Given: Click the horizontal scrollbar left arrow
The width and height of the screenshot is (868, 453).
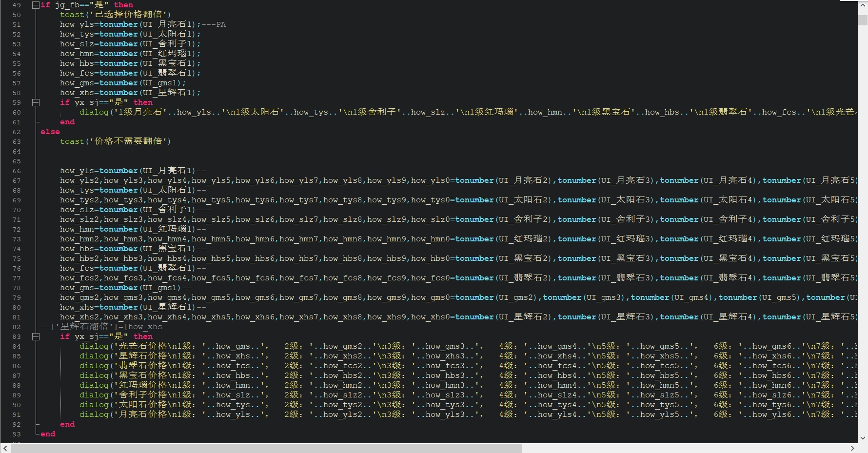Looking at the screenshot, I should point(5,448).
